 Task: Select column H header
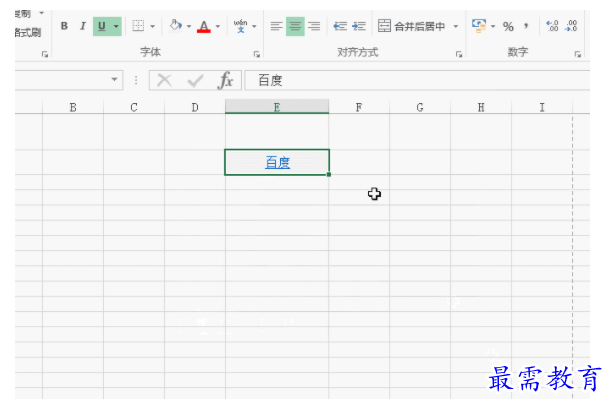pyautogui.click(x=481, y=107)
